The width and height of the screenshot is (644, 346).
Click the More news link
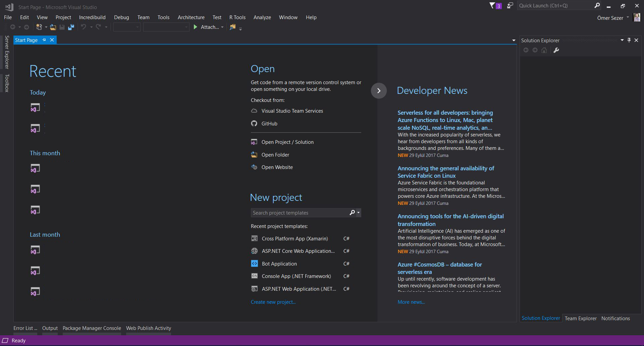pos(411,302)
